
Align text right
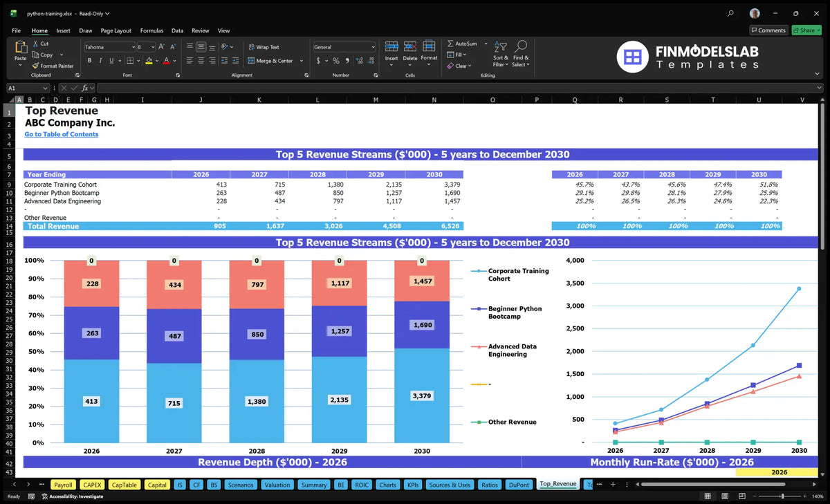point(212,61)
